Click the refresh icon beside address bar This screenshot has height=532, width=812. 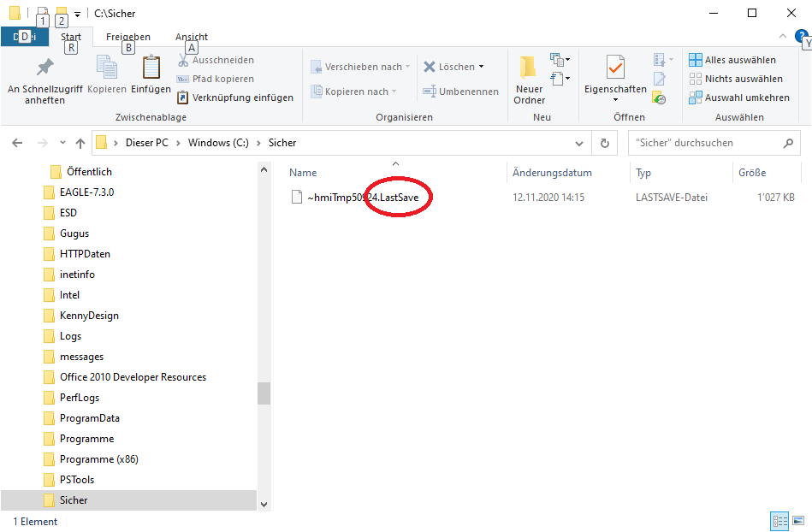pyautogui.click(x=605, y=143)
